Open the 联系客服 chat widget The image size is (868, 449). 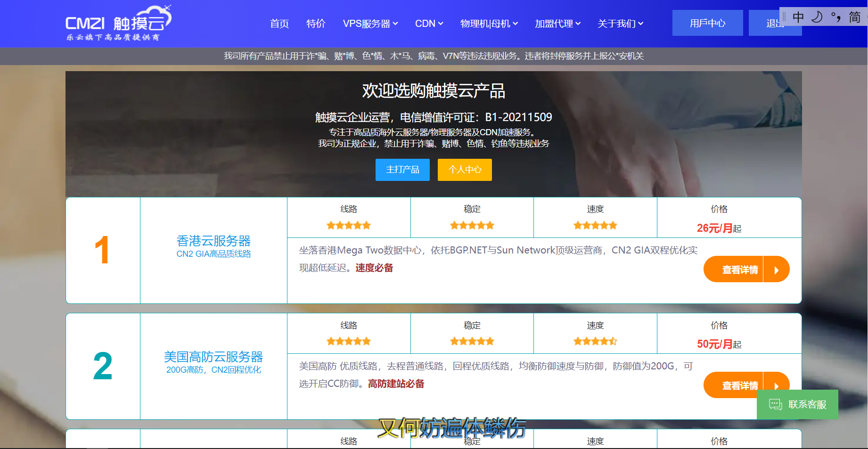pyautogui.click(x=797, y=404)
